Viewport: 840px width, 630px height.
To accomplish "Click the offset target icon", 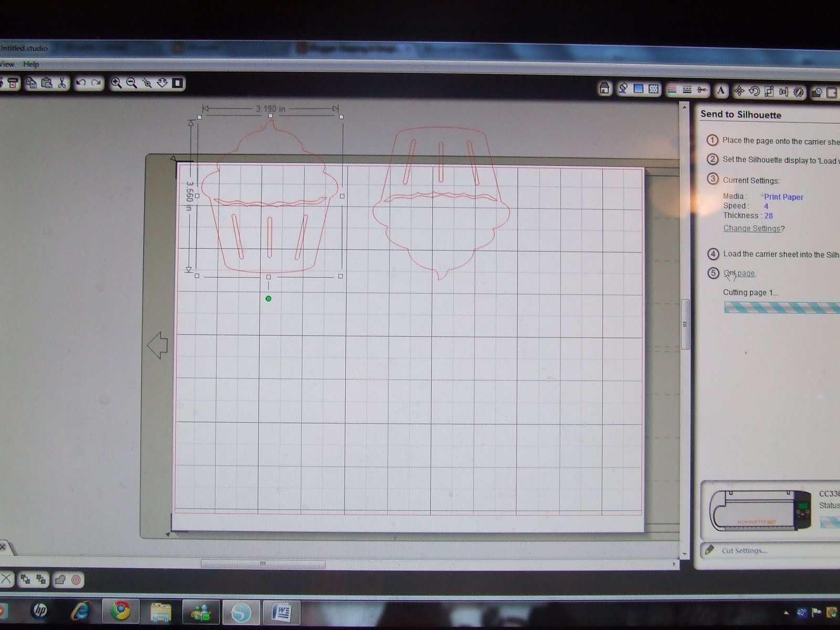I will point(76,580).
